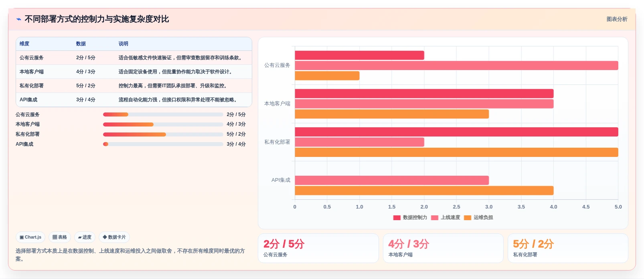This screenshot has width=644, height=279.
Task: Click the 说明 table column header
Action: (124, 44)
